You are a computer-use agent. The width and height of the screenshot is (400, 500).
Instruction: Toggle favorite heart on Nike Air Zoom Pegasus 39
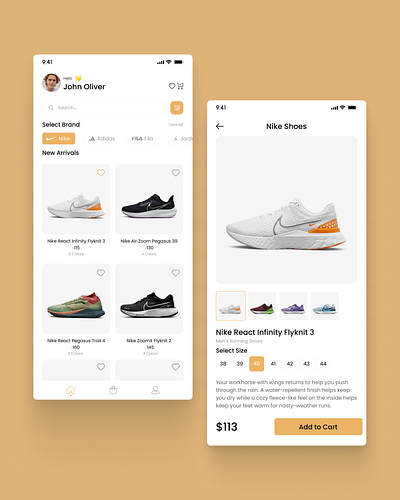pyautogui.click(x=176, y=173)
